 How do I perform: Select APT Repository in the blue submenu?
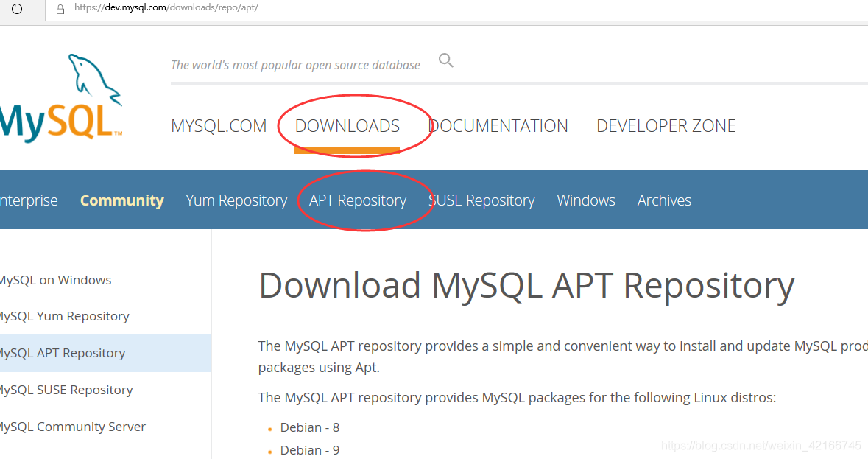click(358, 200)
